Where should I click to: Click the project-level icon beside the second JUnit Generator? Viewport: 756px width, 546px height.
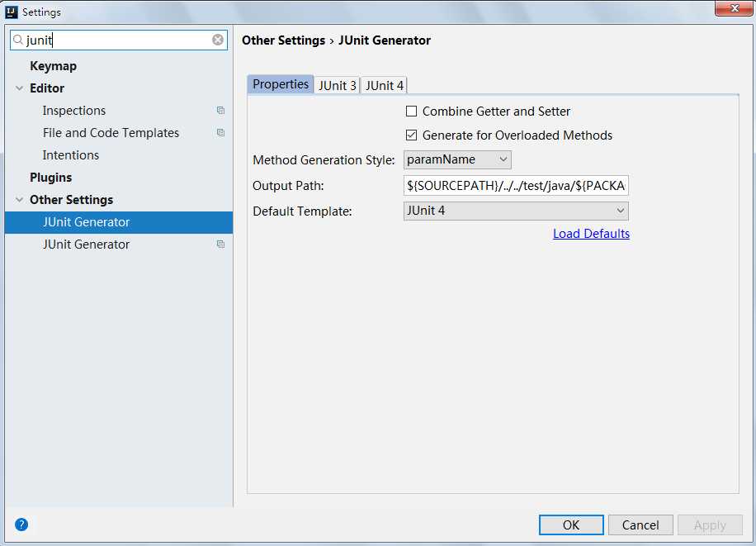point(221,245)
